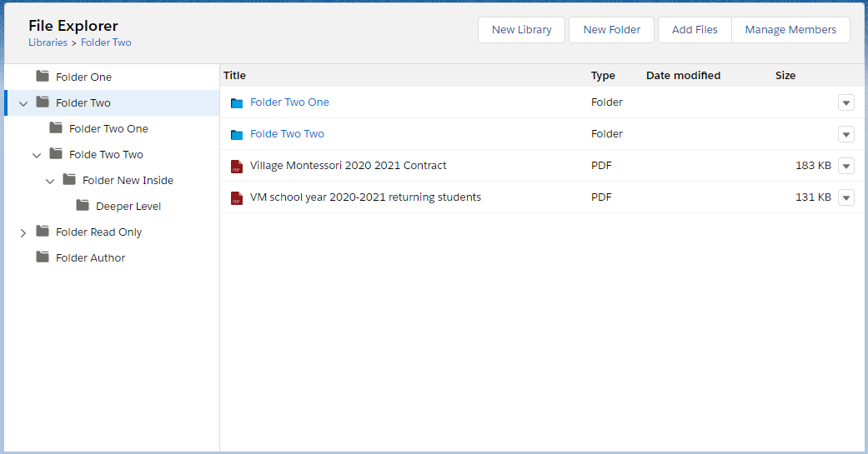Sort by Date modified column header

683,76
